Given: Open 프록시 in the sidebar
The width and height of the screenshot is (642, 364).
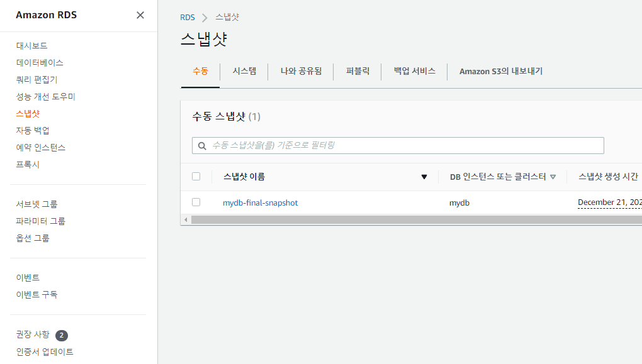Looking at the screenshot, I should 28,165.
